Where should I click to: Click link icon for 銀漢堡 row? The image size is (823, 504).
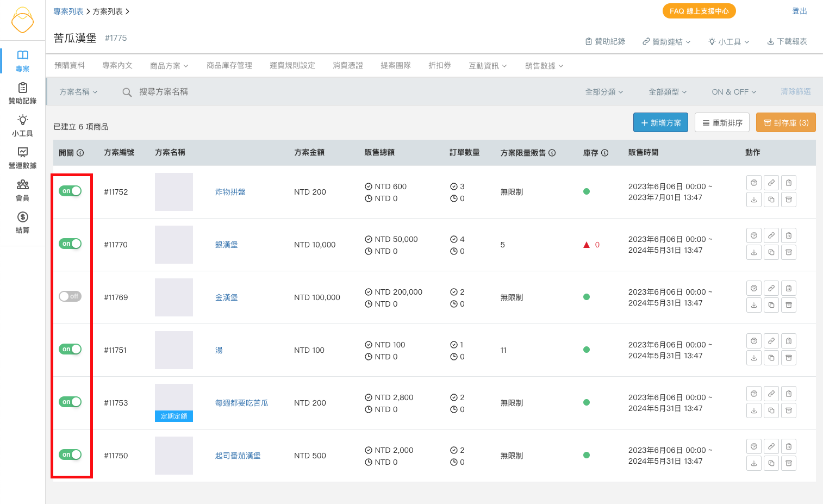coord(771,235)
